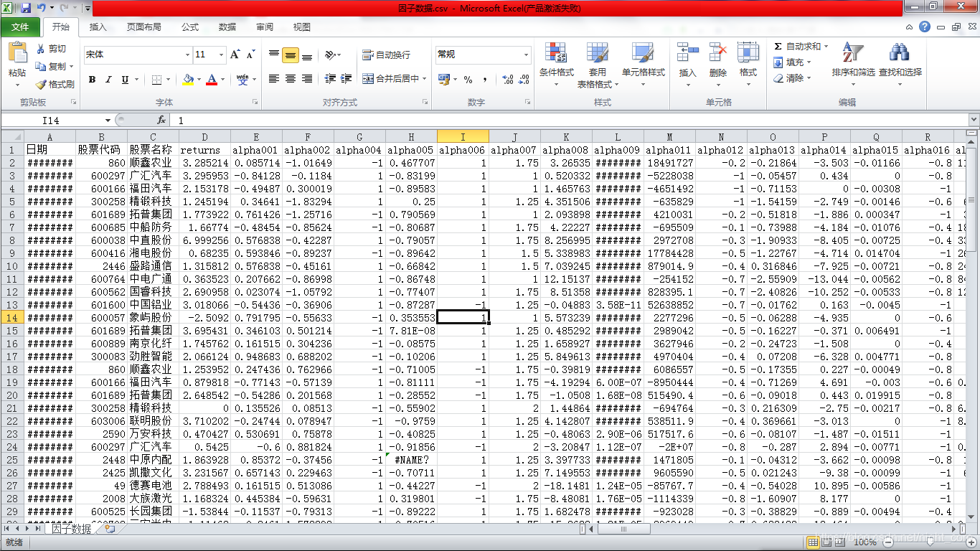Toggle align text left
Viewport: 980px width, 551px height.
pos(274,79)
